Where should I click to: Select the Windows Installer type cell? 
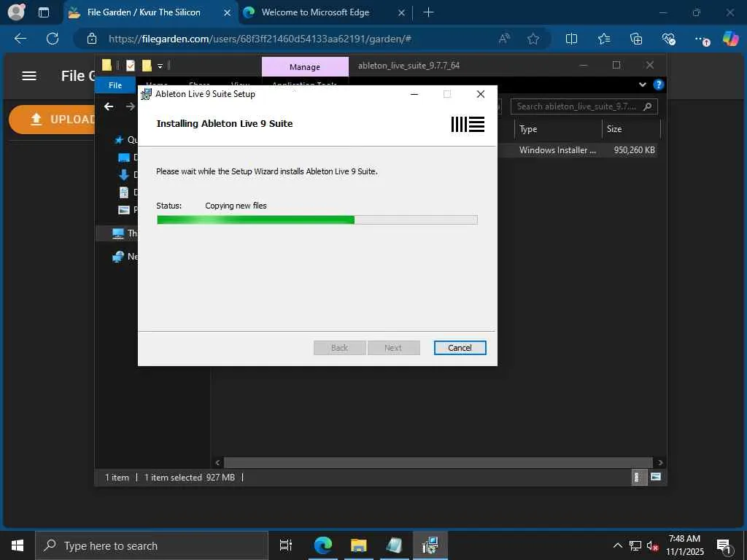[x=557, y=150]
